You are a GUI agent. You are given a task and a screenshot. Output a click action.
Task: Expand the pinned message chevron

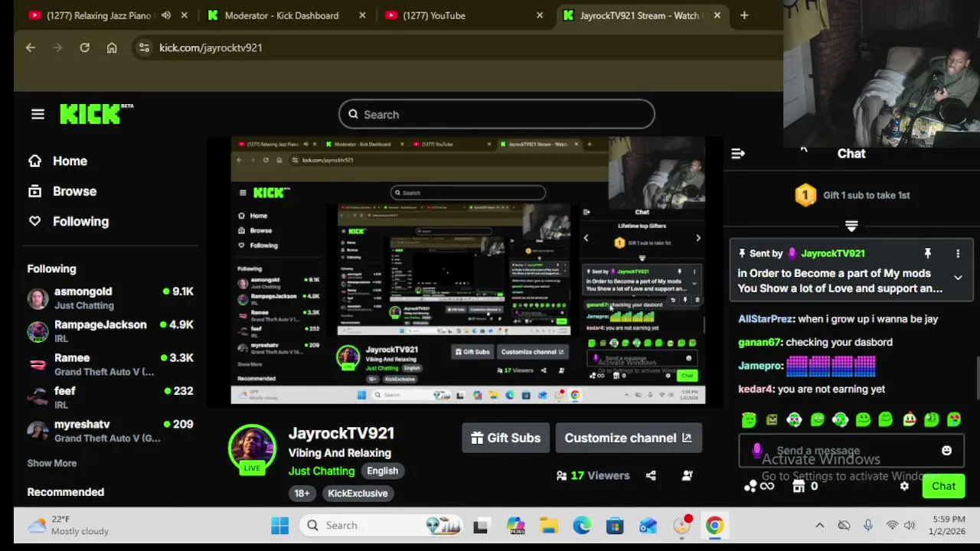coord(958,277)
